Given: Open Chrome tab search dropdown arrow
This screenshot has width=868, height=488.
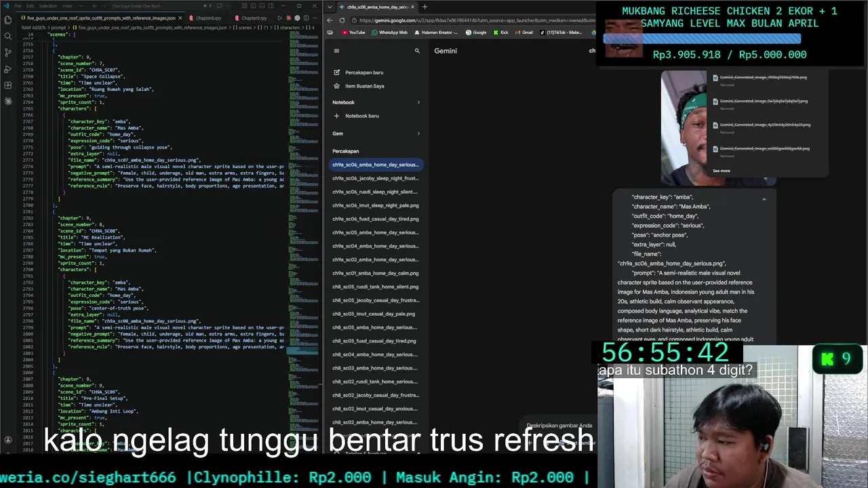Looking at the screenshot, I should pos(330,7).
